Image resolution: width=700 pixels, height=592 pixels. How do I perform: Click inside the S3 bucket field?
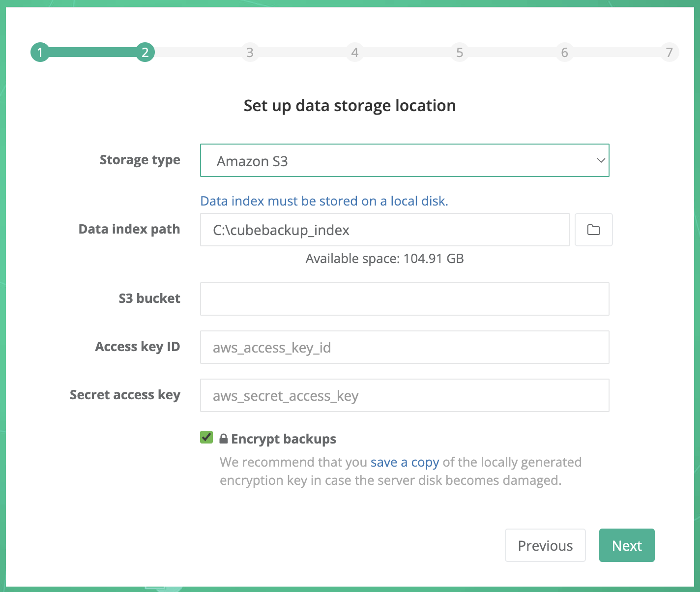click(x=405, y=298)
